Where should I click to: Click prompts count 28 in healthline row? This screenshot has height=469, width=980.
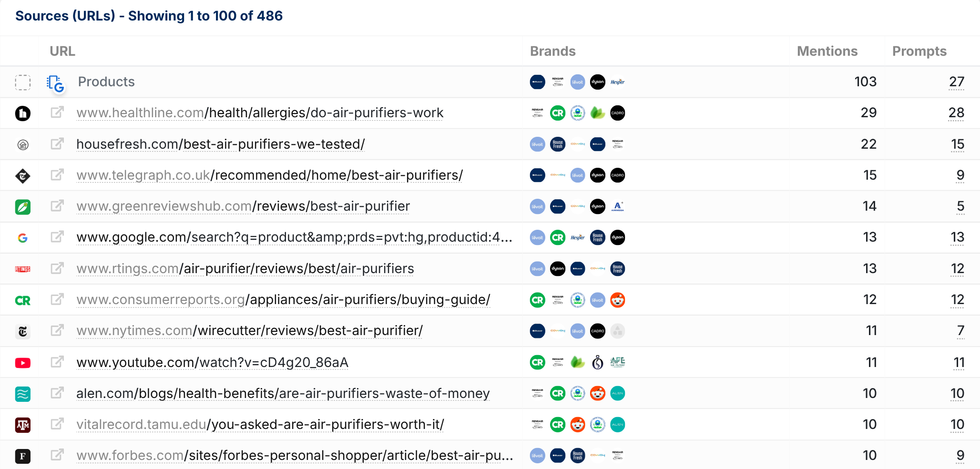click(956, 113)
